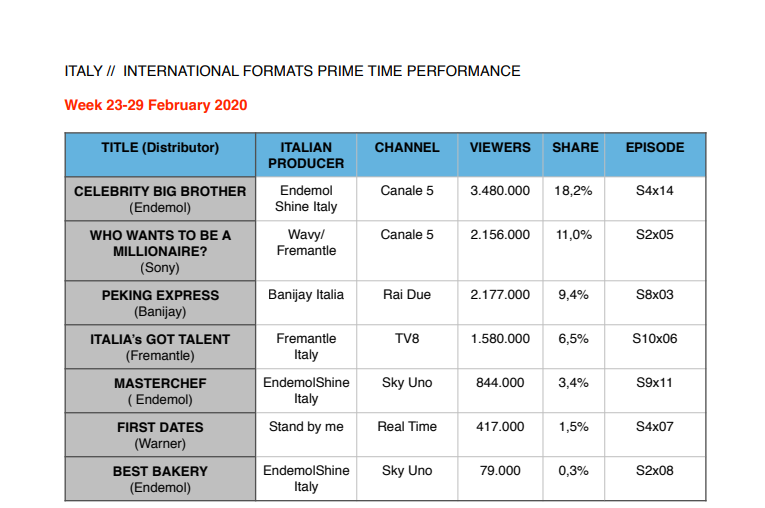Click the share value 1,5%
The width and height of the screenshot is (765, 508).
(573, 427)
